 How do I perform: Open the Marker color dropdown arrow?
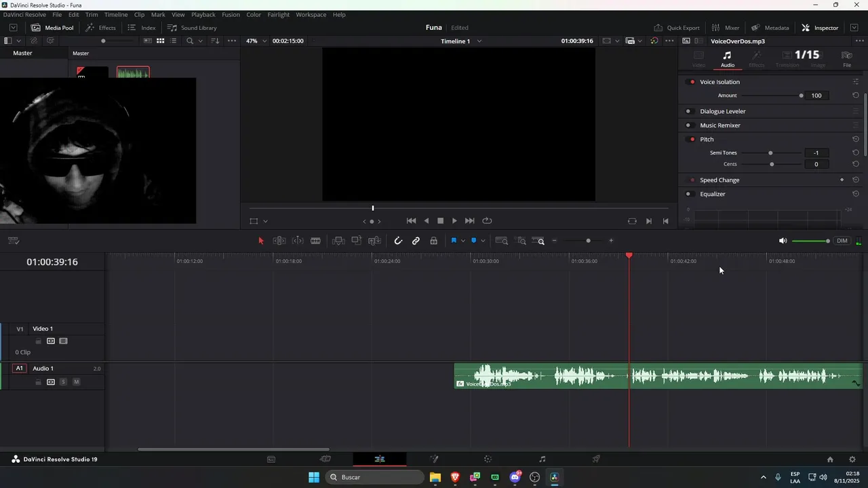(483, 241)
